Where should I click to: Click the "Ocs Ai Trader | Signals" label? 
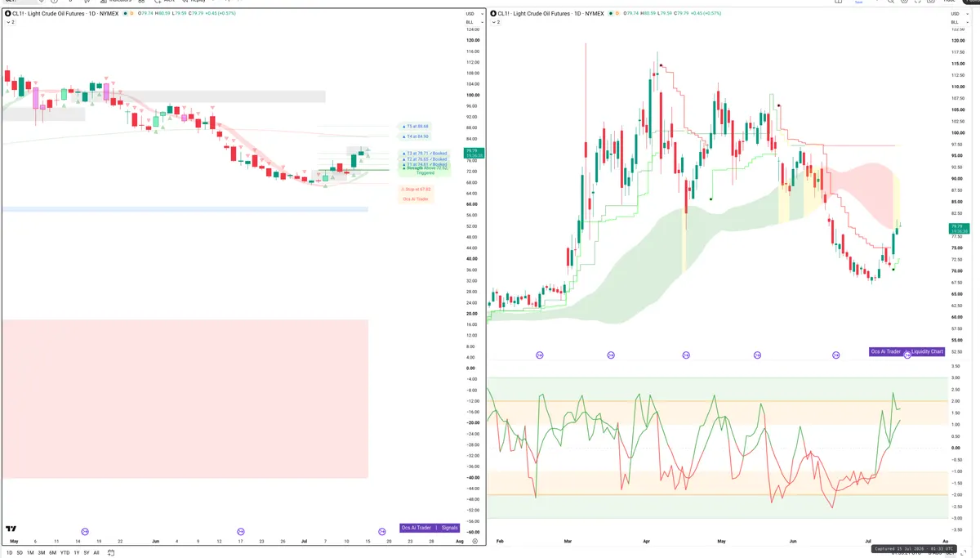point(430,528)
